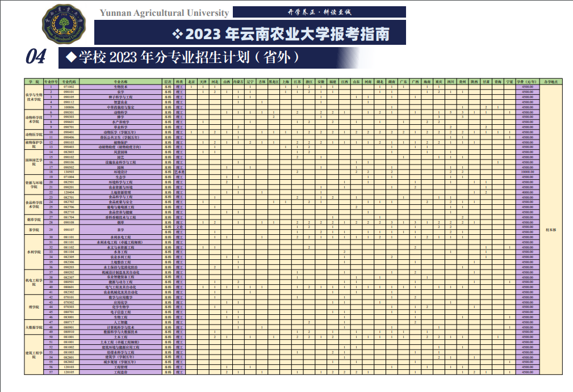Click the '数学与应用数学' major cell
573x392 pixels.
click(x=120, y=297)
